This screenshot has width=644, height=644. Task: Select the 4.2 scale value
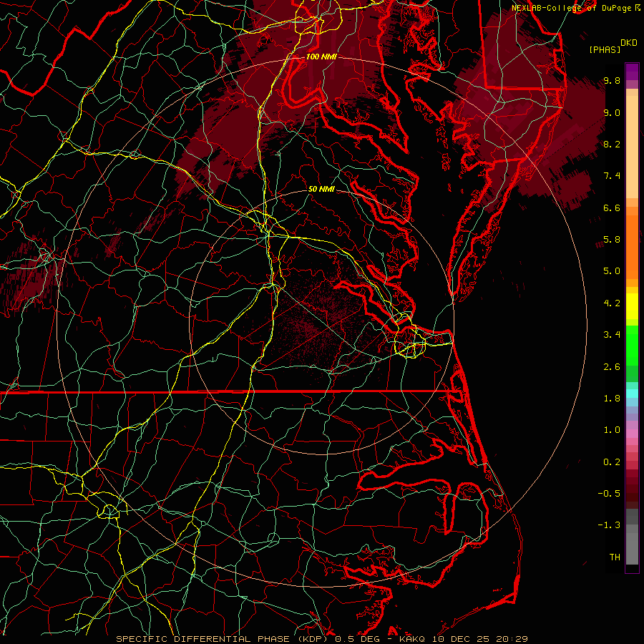(612, 303)
